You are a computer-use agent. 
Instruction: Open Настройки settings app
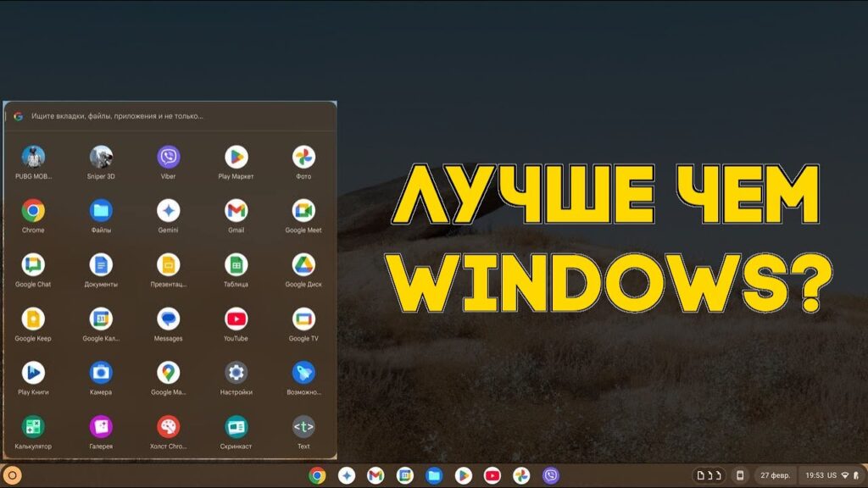(x=236, y=373)
